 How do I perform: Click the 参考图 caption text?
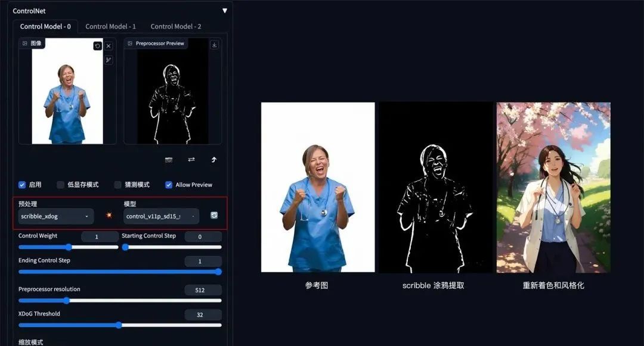point(316,285)
